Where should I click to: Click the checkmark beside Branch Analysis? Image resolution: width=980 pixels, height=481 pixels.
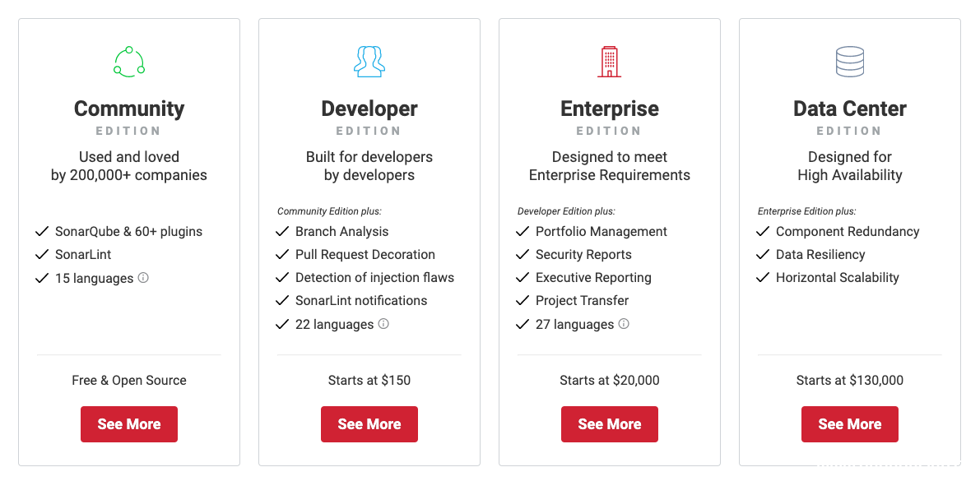[282, 231]
